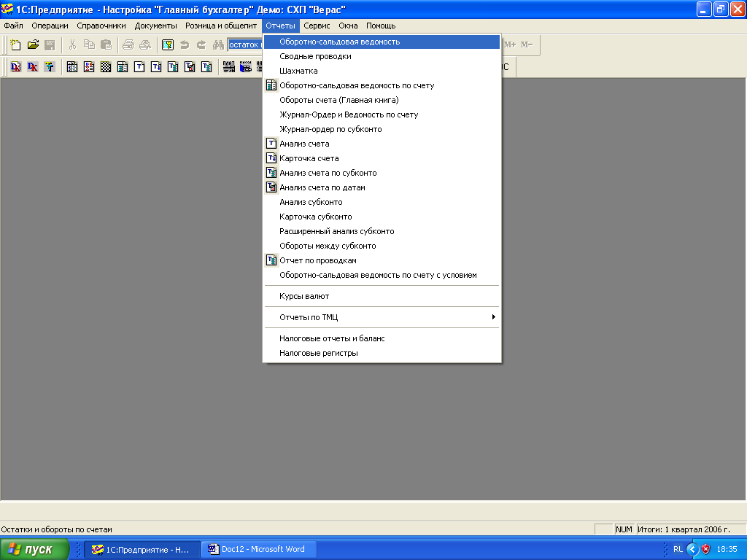
Task: Choose Сводные проводки from the menu
Action: click(382, 56)
